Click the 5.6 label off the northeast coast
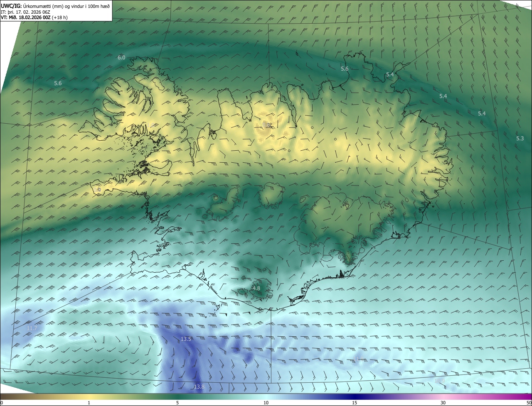The image size is (532, 406). pyautogui.click(x=345, y=69)
